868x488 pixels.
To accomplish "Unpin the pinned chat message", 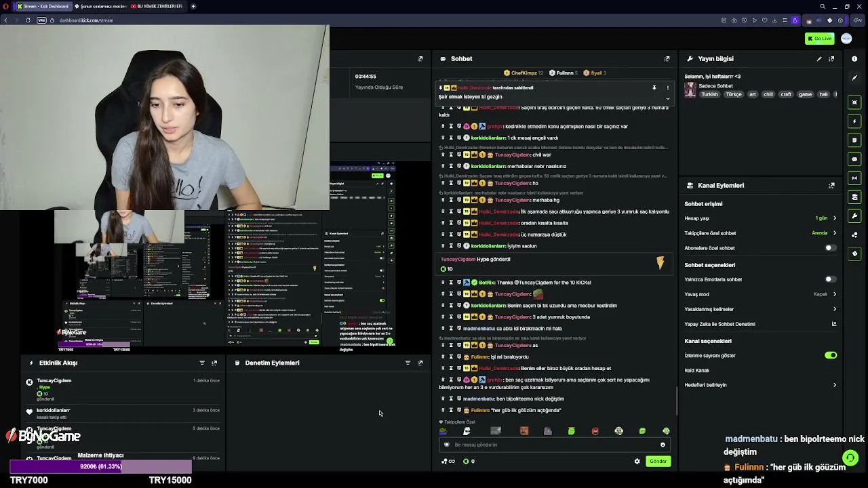I will tap(654, 88).
